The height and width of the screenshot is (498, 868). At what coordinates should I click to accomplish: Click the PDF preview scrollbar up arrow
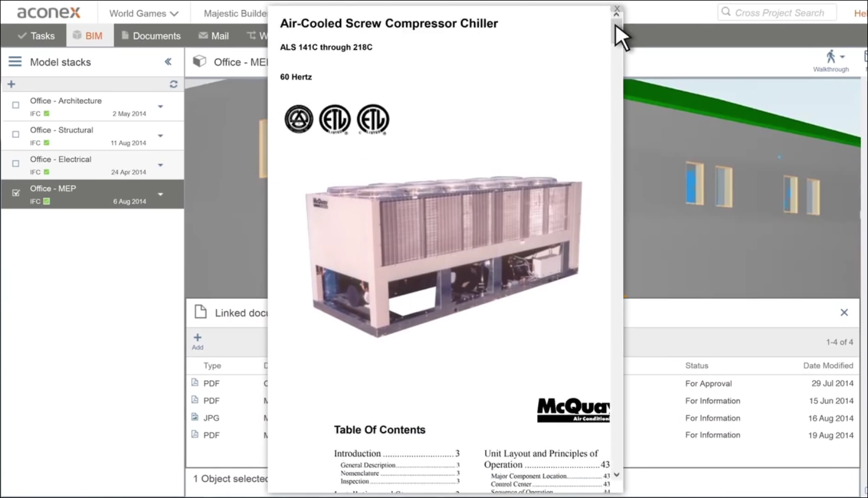(x=617, y=16)
